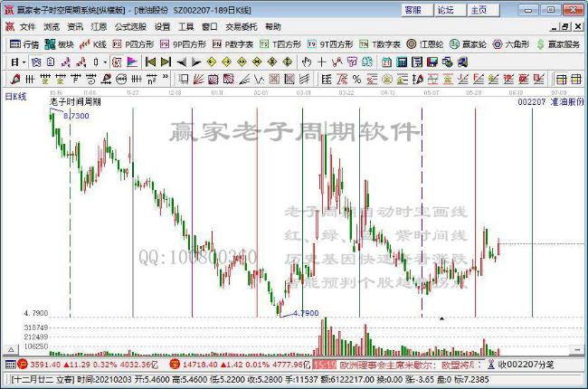Click 收002207分笔 status entry
Image resolution: width=588 pixels, height=389 pixels.
526,365
